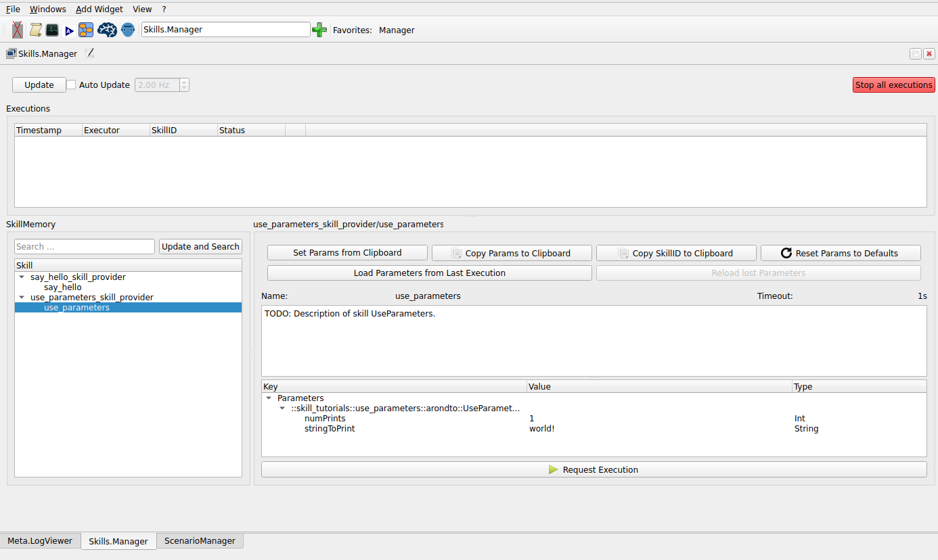Click the Manager favorites link
Viewport: 938px width, 560px height.
pyautogui.click(x=397, y=30)
